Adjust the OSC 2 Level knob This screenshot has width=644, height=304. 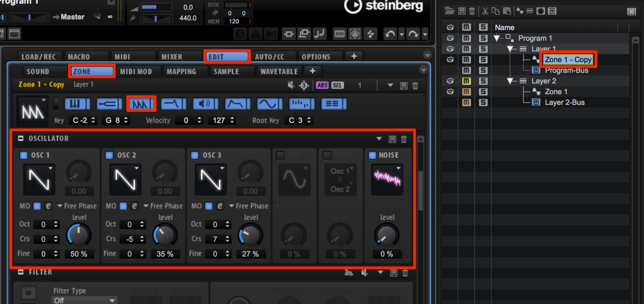(165, 235)
